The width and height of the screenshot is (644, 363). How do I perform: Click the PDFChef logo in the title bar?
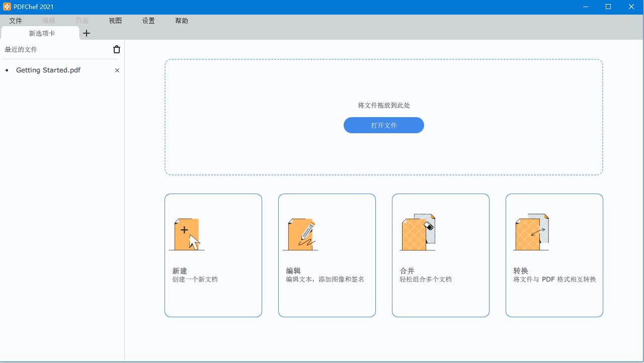7,7
